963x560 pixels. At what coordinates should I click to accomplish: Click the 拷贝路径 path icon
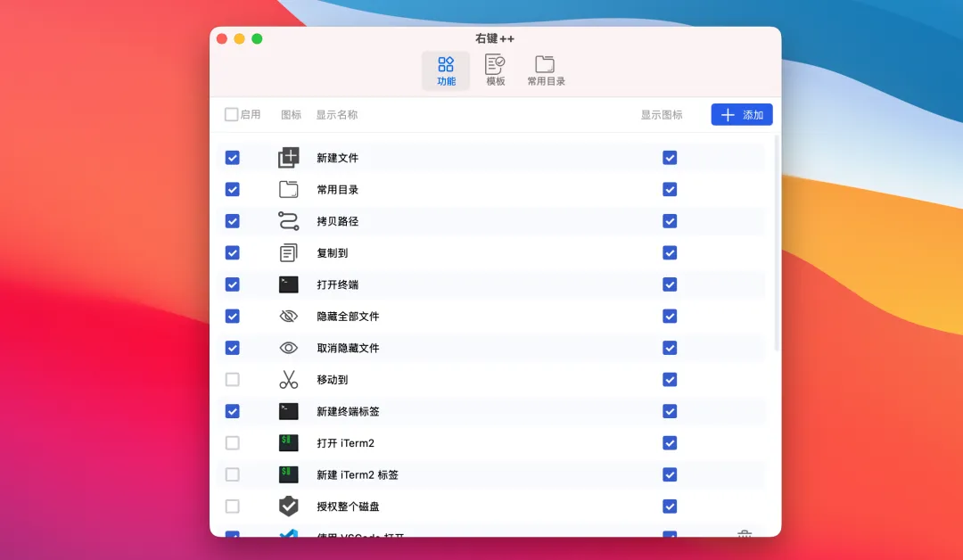coord(289,221)
